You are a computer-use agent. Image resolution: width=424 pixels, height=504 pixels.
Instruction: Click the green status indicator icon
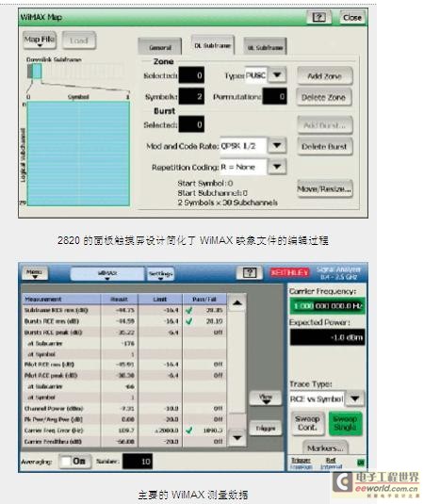tap(361, 463)
